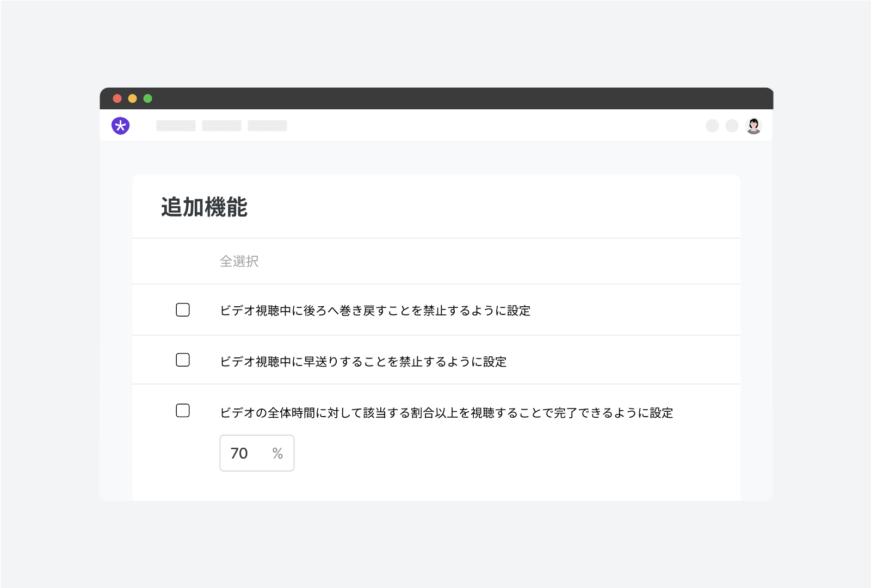The height and width of the screenshot is (588, 871).
Task: Minimize the window with the yellow button
Action: (132, 98)
